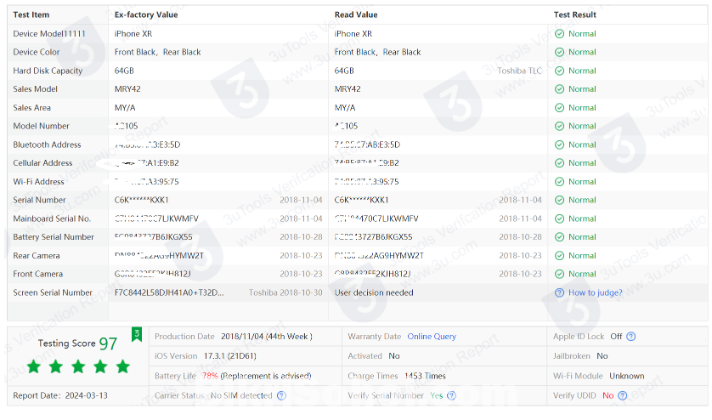Screen dimensions: 712x420
Task: Click the Wi-Fi Module Unknown value
Action: click(627, 376)
